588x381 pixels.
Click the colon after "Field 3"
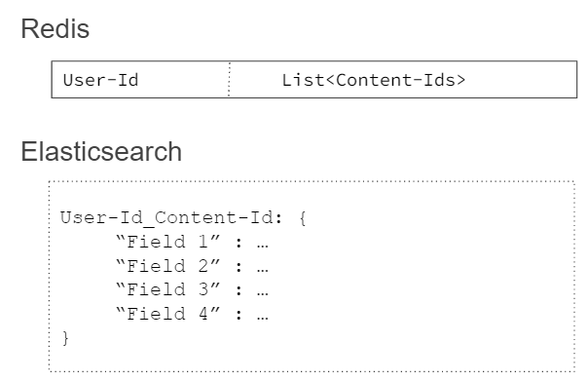[x=239, y=291]
